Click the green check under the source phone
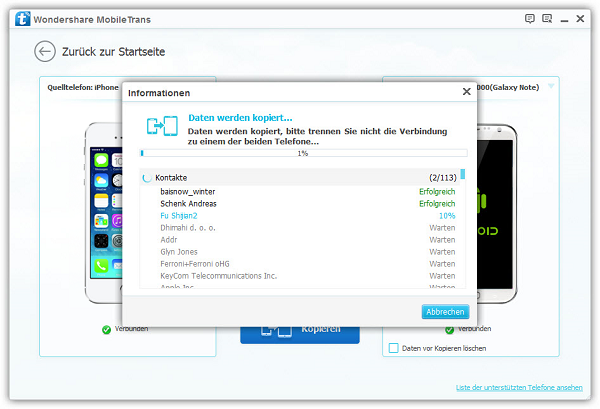The image size is (600, 409). point(106,329)
